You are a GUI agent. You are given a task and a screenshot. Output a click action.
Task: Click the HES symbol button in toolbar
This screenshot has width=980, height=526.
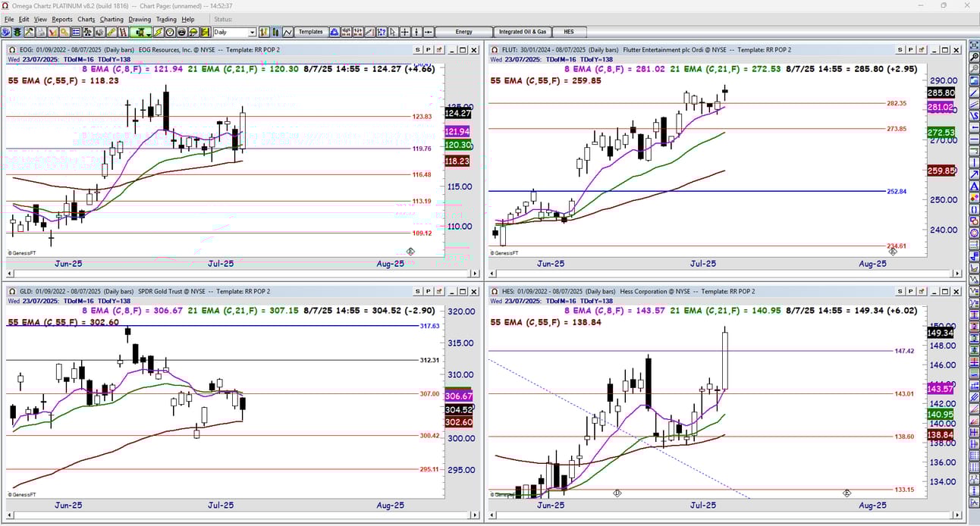569,32
